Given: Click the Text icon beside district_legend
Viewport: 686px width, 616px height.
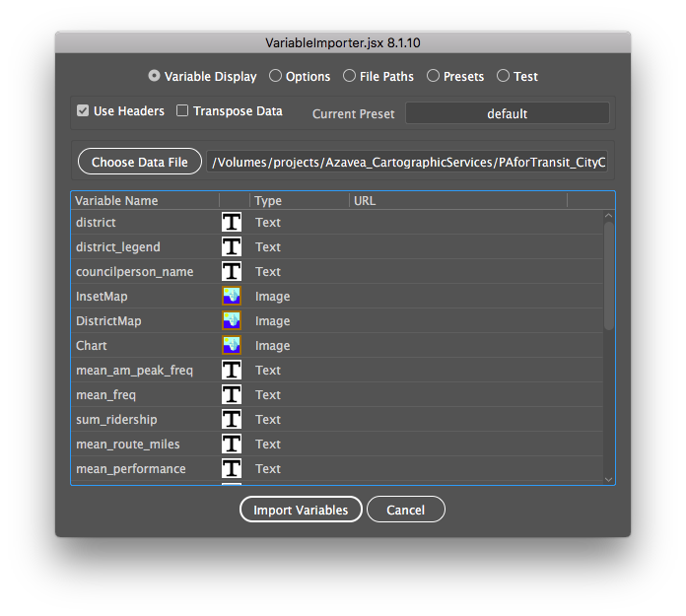Looking at the screenshot, I should 232,247.
